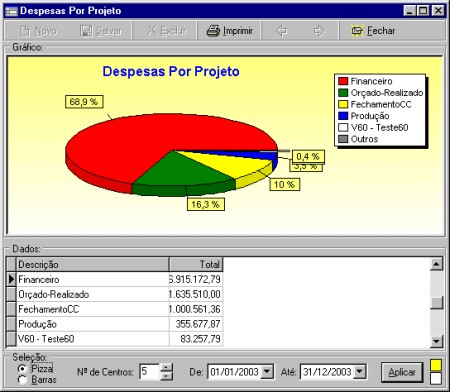450x392 pixels.
Task: Print the chart with Imprimir
Action: point(229,31)
